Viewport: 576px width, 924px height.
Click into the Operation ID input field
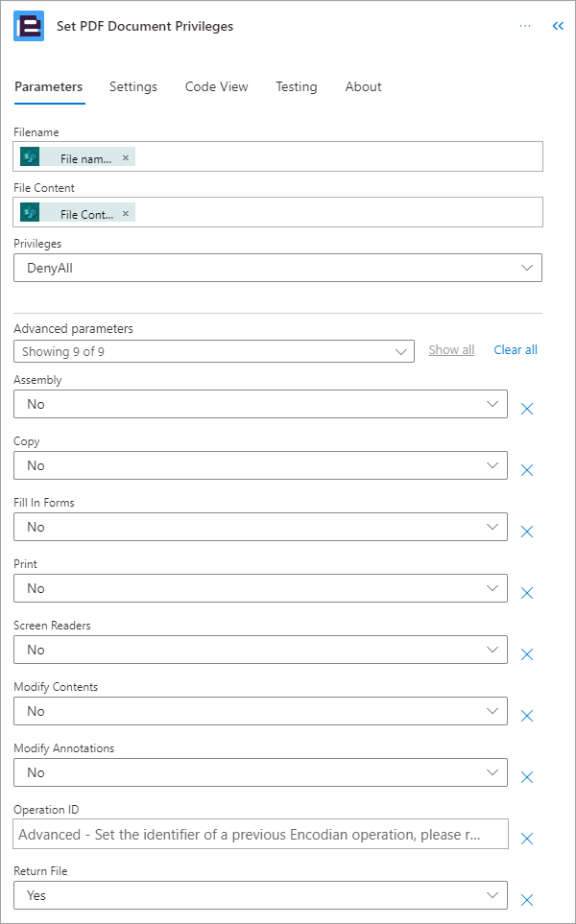[x=260, y=835]
